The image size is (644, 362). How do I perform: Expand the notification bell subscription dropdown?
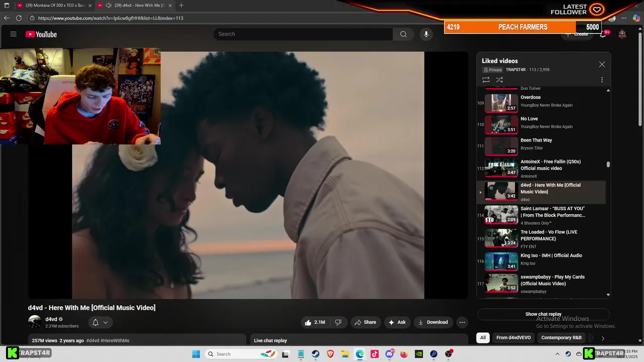tap(100, 322)
